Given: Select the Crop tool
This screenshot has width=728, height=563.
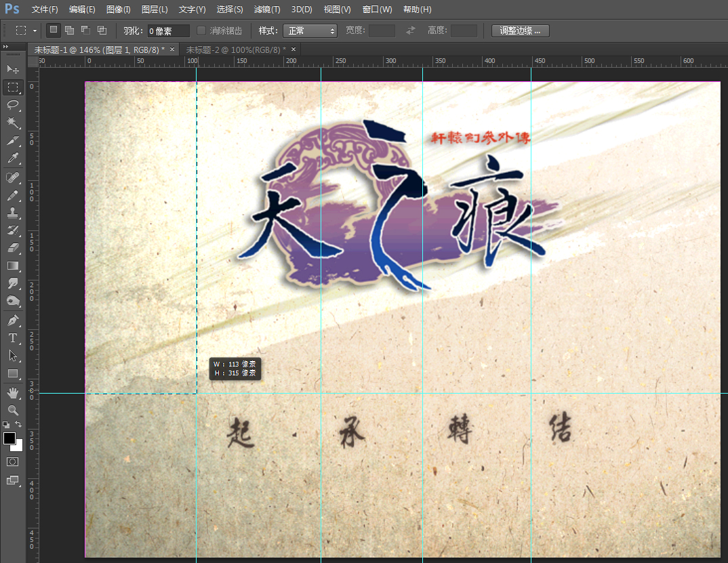Looking at the screenshot, I should (12, 140).
